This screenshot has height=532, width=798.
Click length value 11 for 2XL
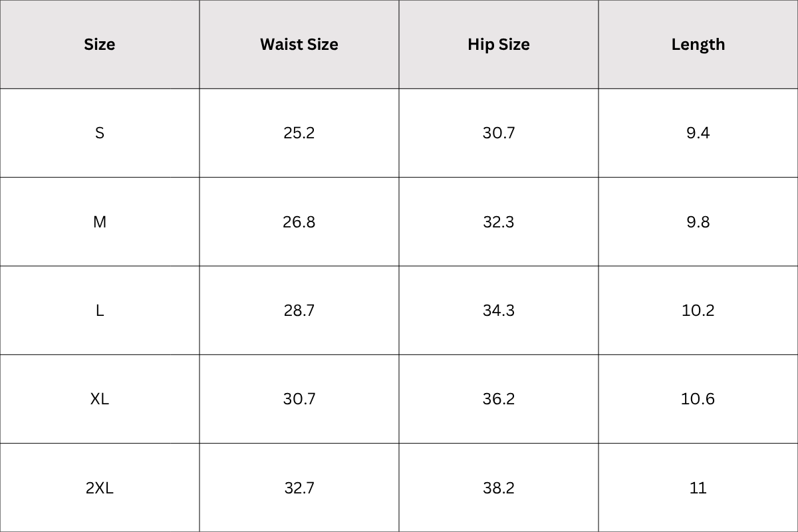698,488
